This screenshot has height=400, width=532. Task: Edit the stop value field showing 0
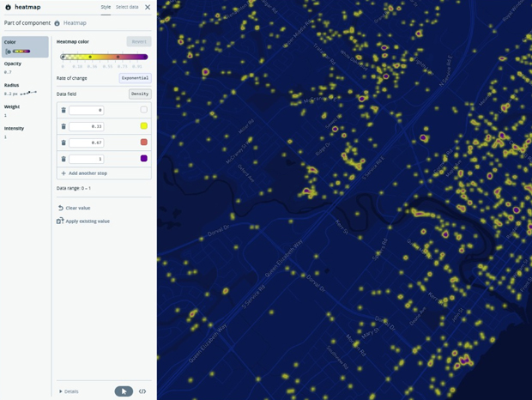click(x=87, y=110)
